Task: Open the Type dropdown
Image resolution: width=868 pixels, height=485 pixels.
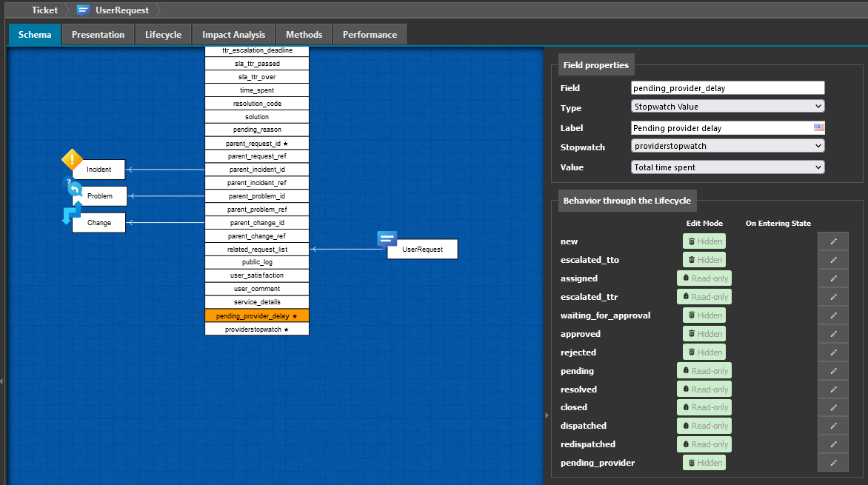Action: pyautogui.click(x=727, y=107)
